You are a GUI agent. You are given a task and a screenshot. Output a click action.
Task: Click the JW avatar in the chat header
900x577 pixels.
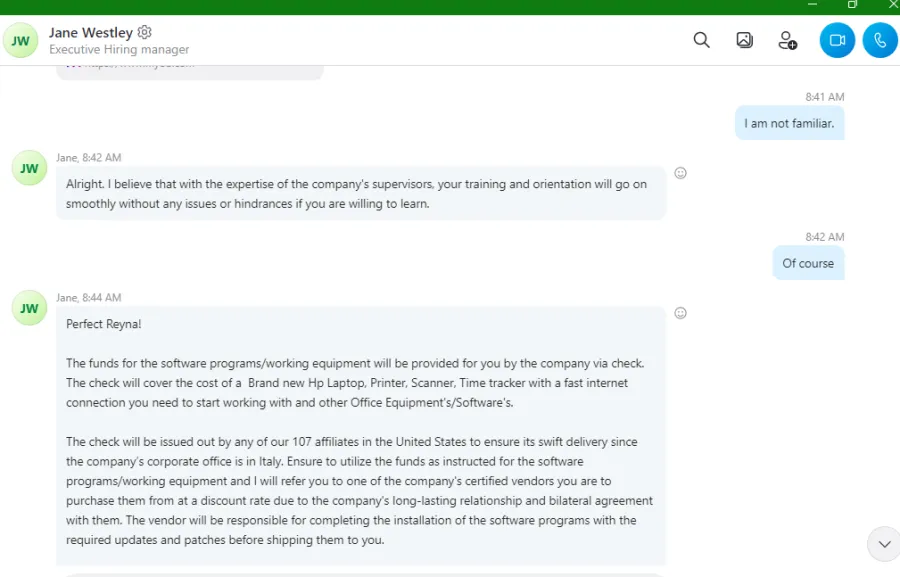coord(21,40)
